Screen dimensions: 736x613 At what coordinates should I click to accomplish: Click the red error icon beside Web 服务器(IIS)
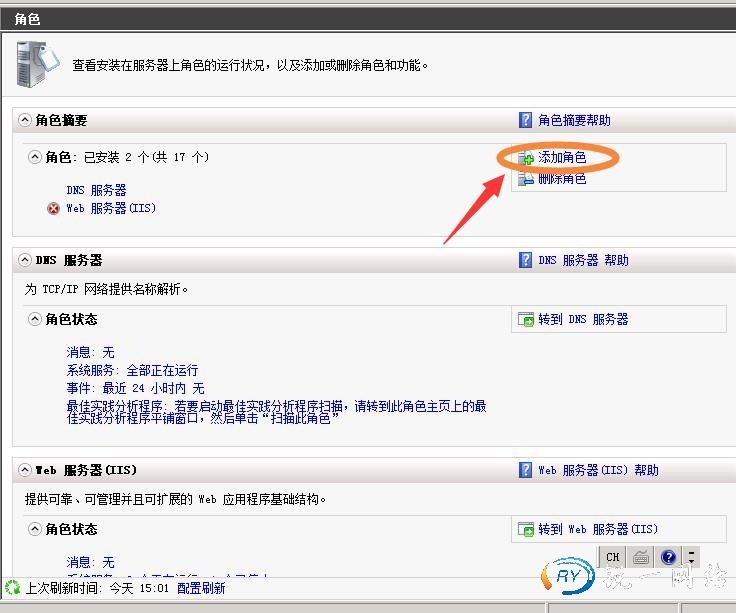(x=53, y=209)
